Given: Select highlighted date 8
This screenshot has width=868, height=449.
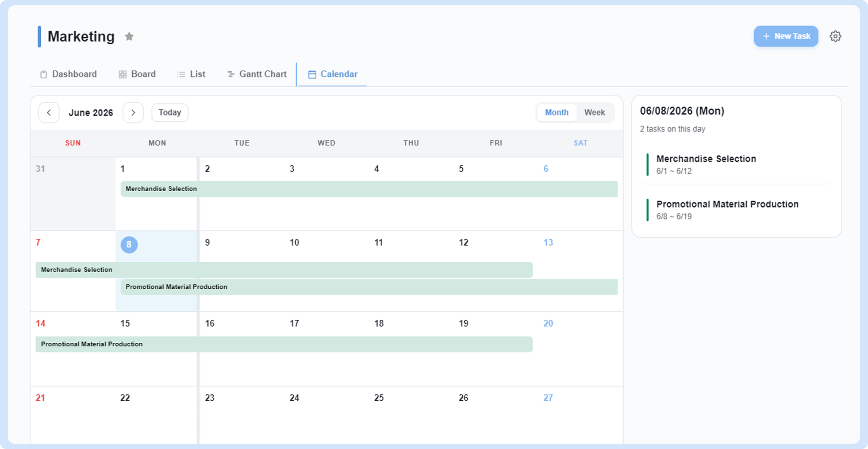Looking at the screenshot, I should click(x=129, y=244).
